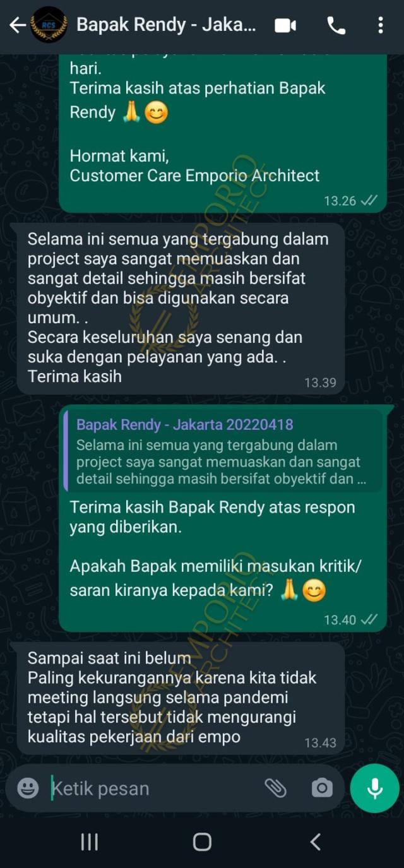Image resolution: width=404 pixels, height=868 pixels.
Task: Open the three-dot more options menu
Action: [380, 25]
